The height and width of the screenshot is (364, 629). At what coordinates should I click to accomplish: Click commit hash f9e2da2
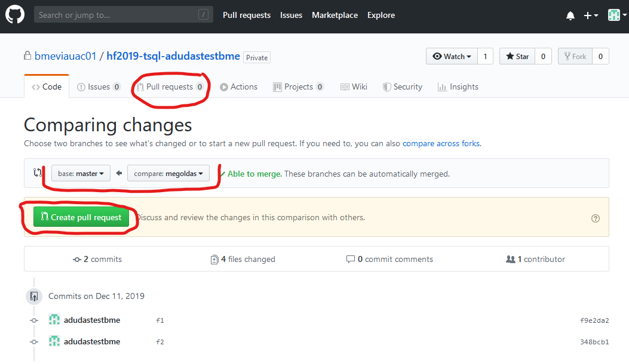click(x=596, y=320)
